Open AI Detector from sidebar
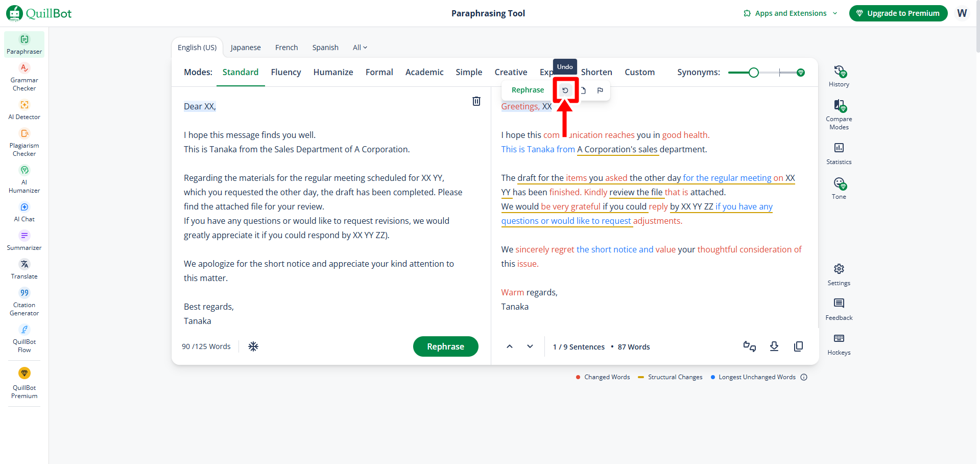 (24, 110)
